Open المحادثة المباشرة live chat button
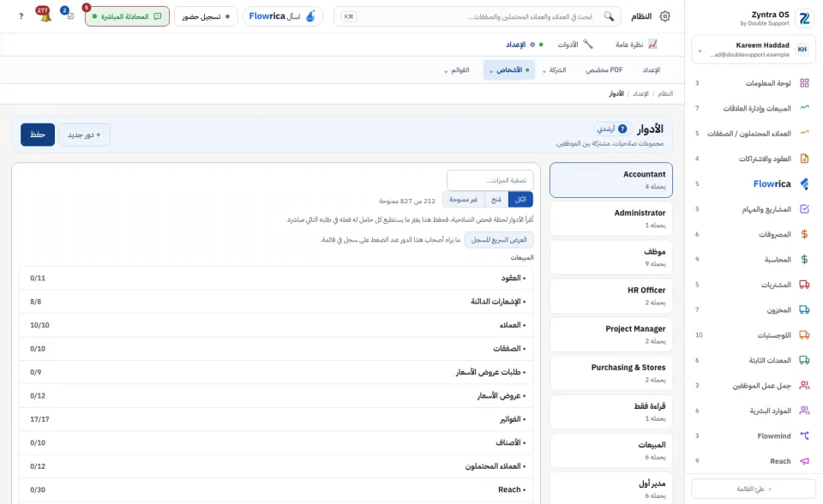 coord(127,16)
